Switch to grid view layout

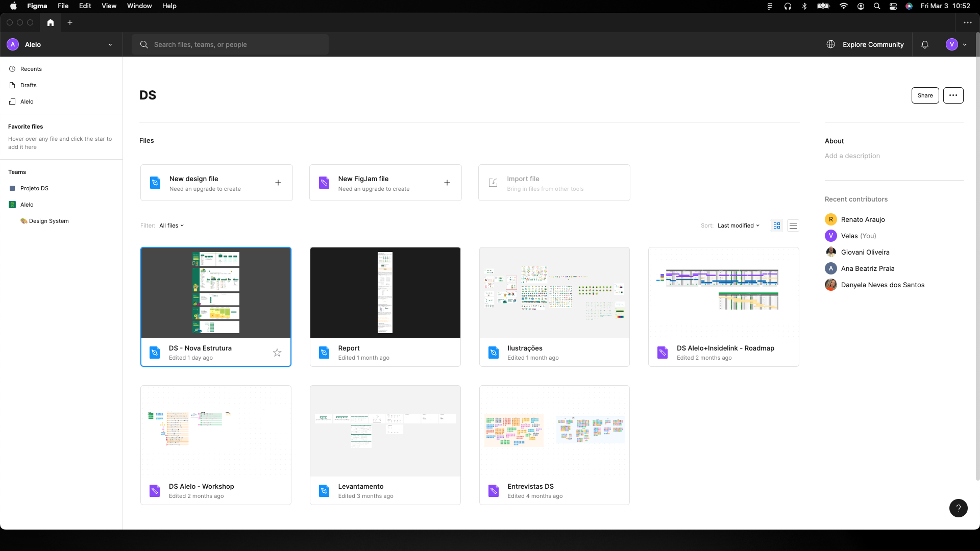(x=777, y=226)
